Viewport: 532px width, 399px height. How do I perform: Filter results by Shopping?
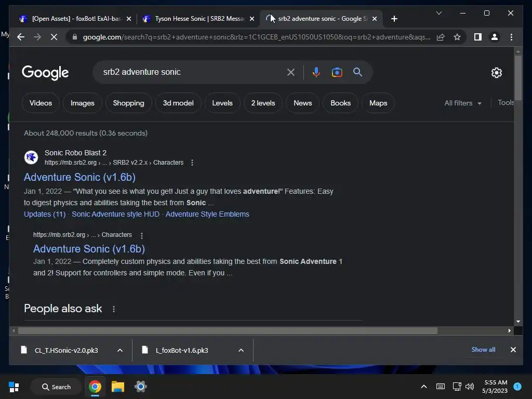[129, 103]
